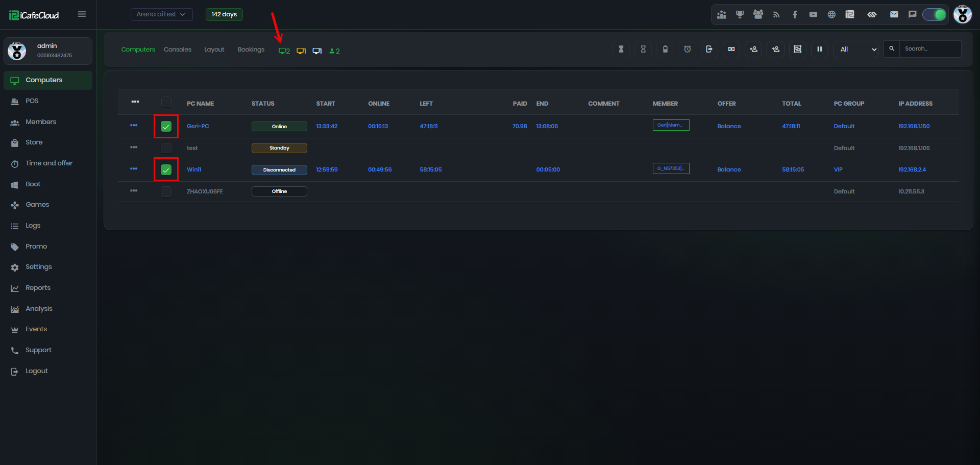This screenshot has width=980, height=465.
Task: Focus the Search input field
Action: point(930,49)
